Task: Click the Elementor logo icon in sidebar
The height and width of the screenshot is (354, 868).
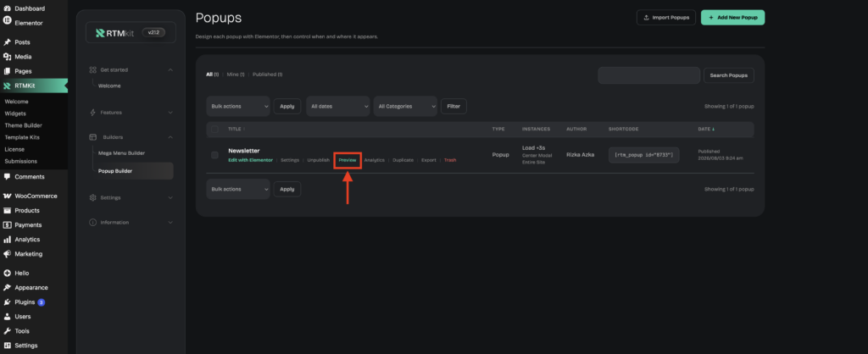Action: point(7,20)
